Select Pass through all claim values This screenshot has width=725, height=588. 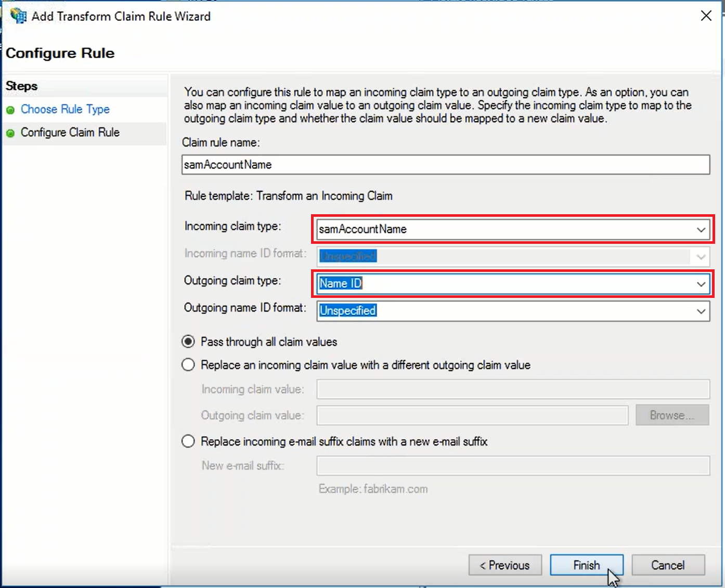click(188, 342)
